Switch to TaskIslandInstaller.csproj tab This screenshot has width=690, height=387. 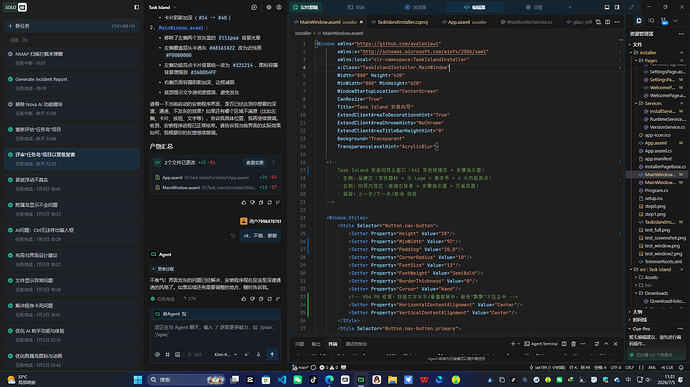(x=400, y=22)
